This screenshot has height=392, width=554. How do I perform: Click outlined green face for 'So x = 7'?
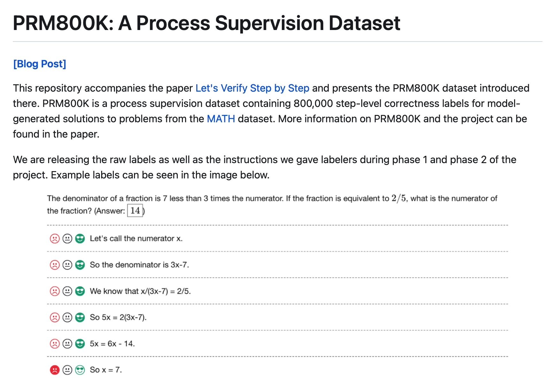tap(80, 370)
